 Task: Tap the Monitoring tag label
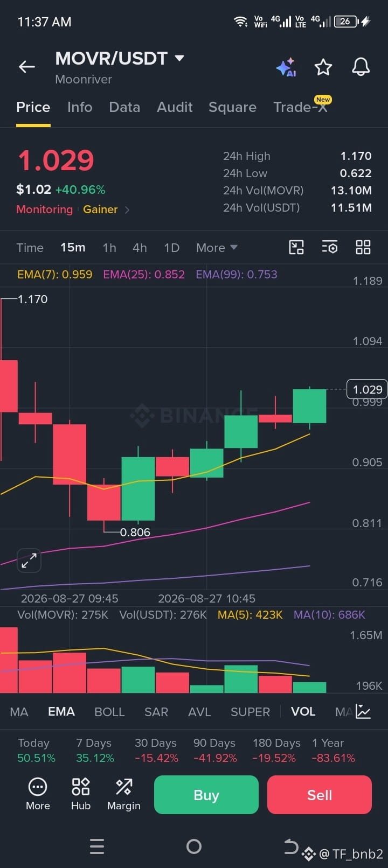44,209
